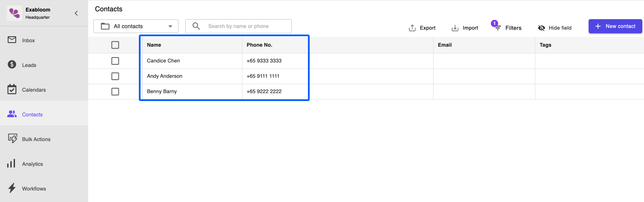
Task: Click the Contacts people icon
Action: (12, 114)
